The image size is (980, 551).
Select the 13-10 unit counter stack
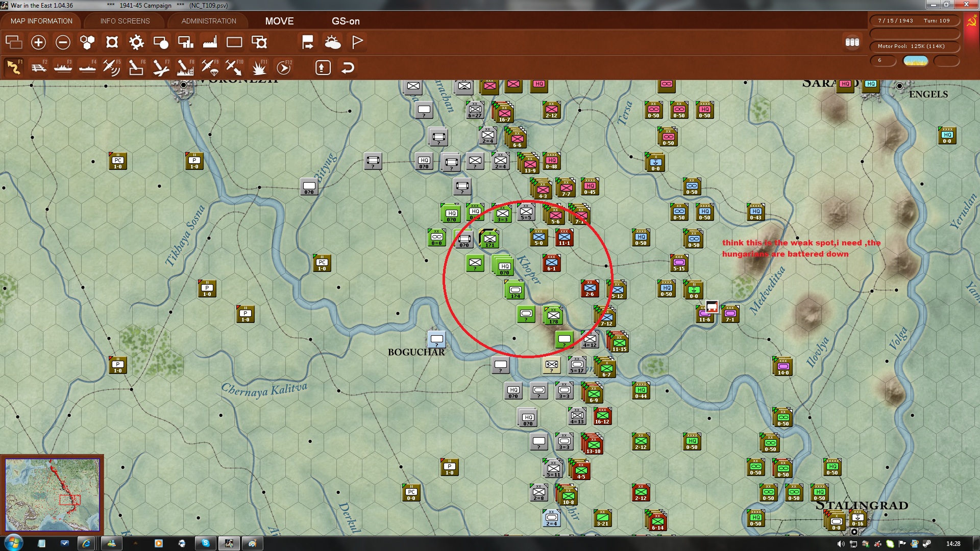click(593, 443)
